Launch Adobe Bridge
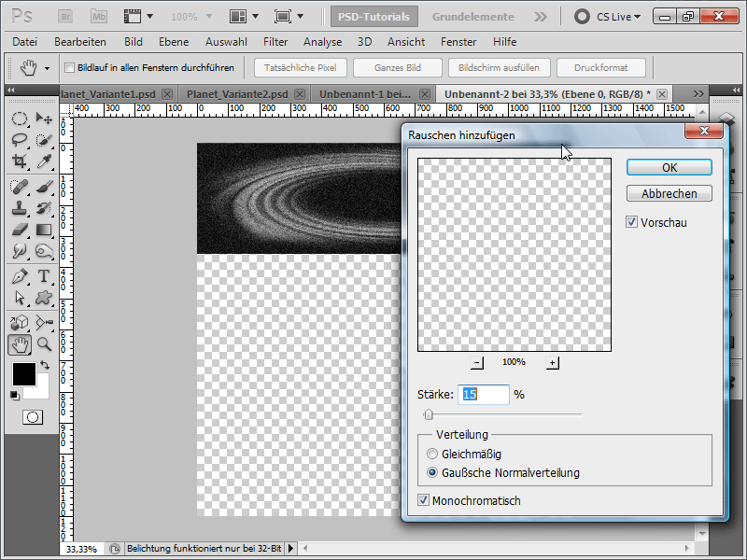The image size is (747, 560). click(x=65, y=17)
